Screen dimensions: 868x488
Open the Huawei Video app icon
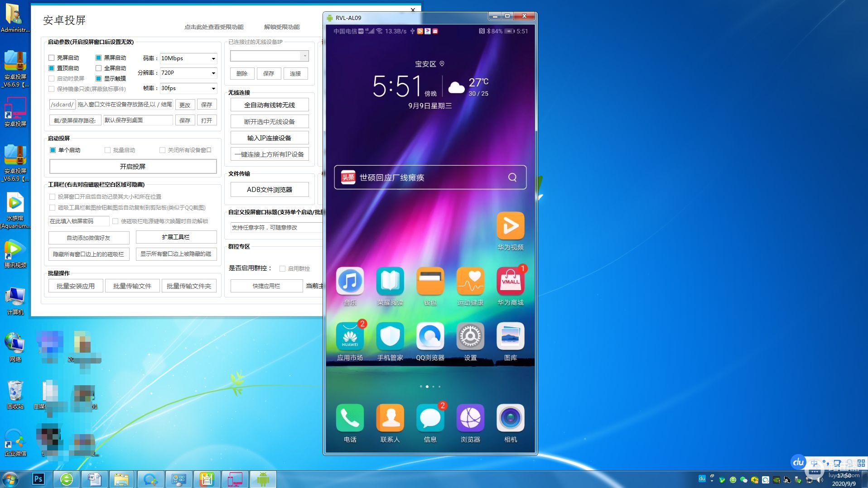pos(510,226)
